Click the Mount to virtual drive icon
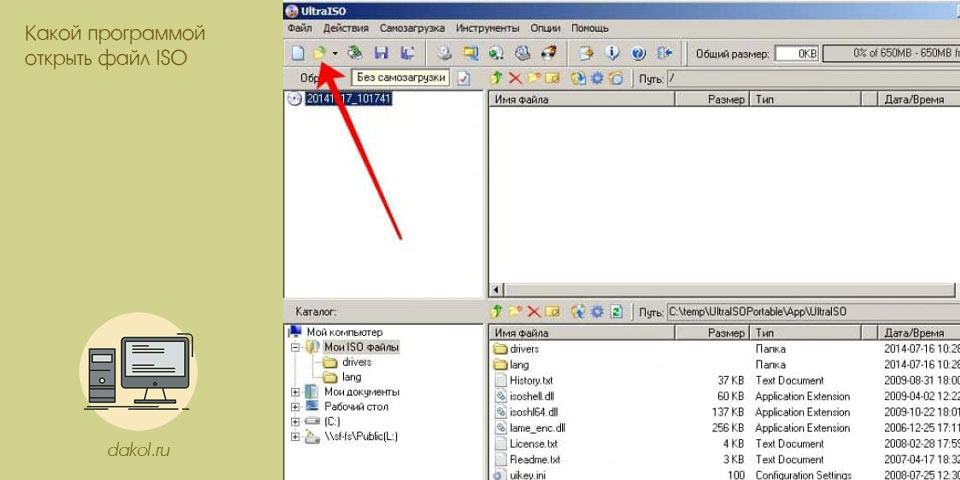The image size is (960, 480). (522, 53)
